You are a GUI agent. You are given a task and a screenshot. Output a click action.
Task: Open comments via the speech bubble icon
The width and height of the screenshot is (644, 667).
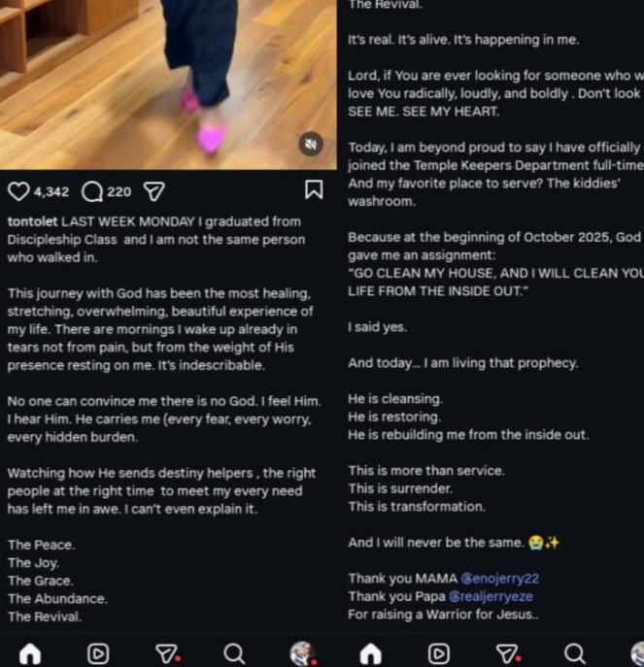92,191
